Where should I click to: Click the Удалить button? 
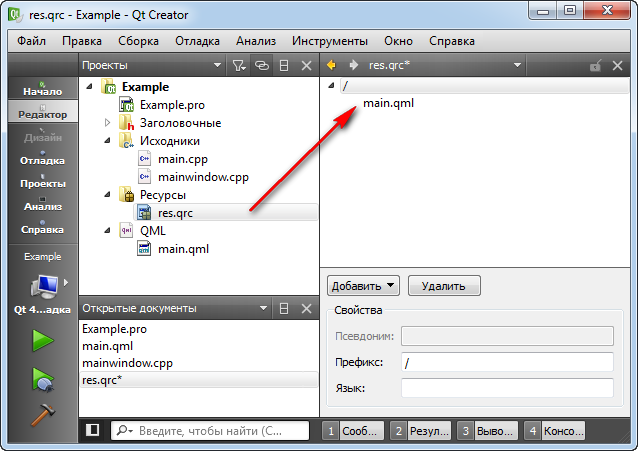[444, 286]
